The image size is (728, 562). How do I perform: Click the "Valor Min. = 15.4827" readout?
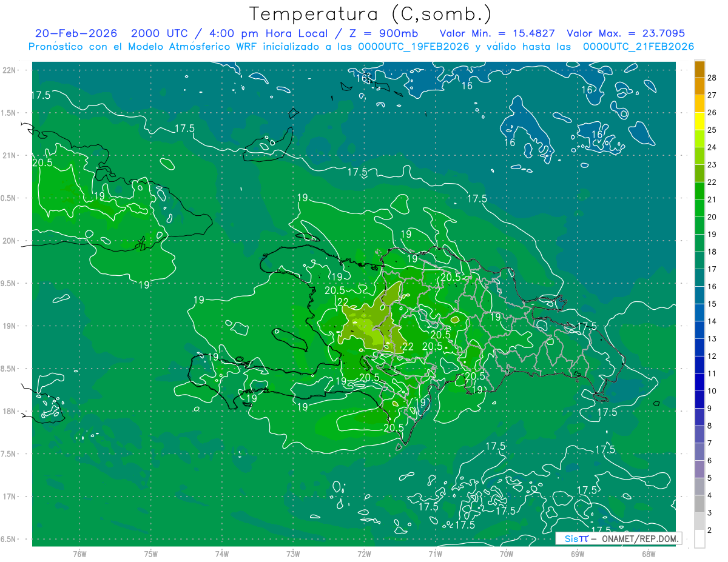[497, 33]
